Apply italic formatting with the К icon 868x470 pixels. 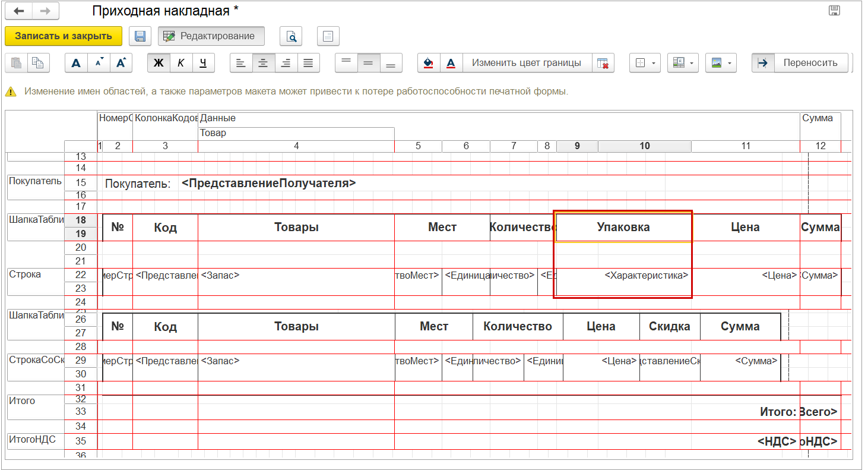(180, 62)
